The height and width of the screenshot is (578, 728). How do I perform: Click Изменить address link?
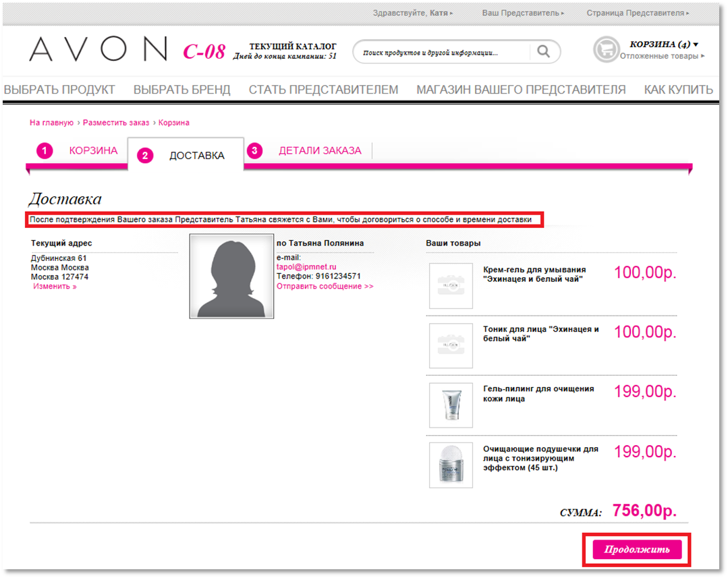(x=55, y=287)
